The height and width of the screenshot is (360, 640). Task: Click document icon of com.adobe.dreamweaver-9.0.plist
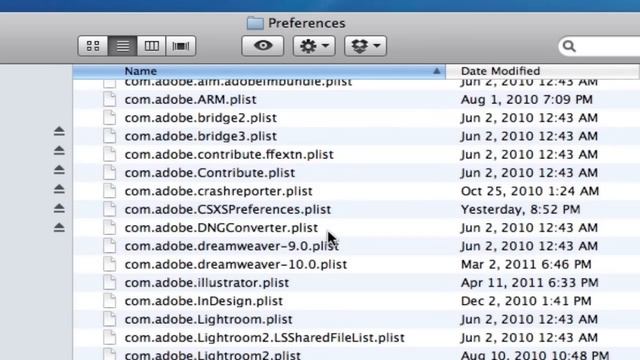[109, 246]
